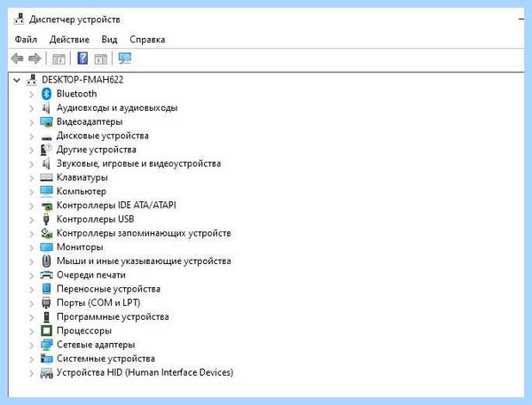The height and width of the screenshot is (405, 532).
Task: Click the Контроллеры запоминающих устройств icon
Action: click(46, 233)
